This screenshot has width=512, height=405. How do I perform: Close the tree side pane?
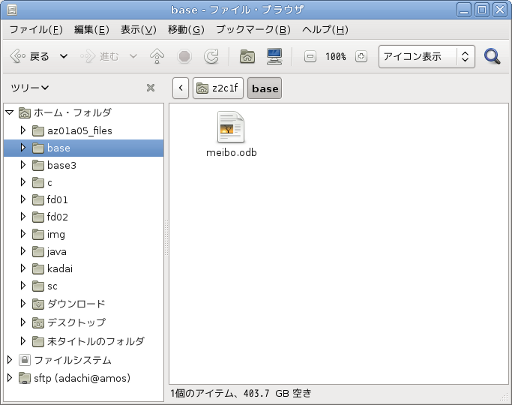click(151, 88)
